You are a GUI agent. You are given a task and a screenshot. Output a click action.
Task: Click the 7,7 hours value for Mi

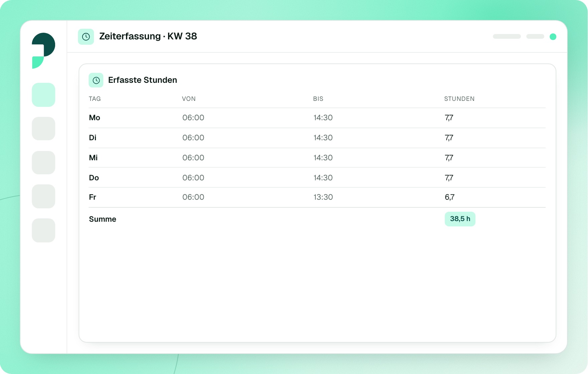[449, 158]
